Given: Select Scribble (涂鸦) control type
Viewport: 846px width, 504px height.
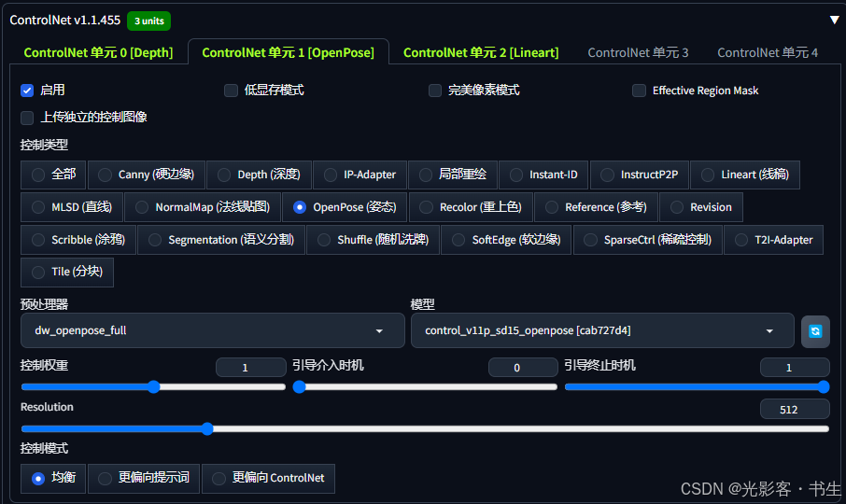Looking at the screenshot, I should coord(78,240).
